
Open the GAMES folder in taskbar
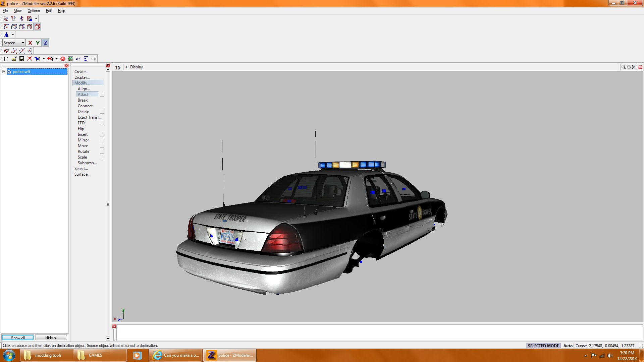coord(95,355)
